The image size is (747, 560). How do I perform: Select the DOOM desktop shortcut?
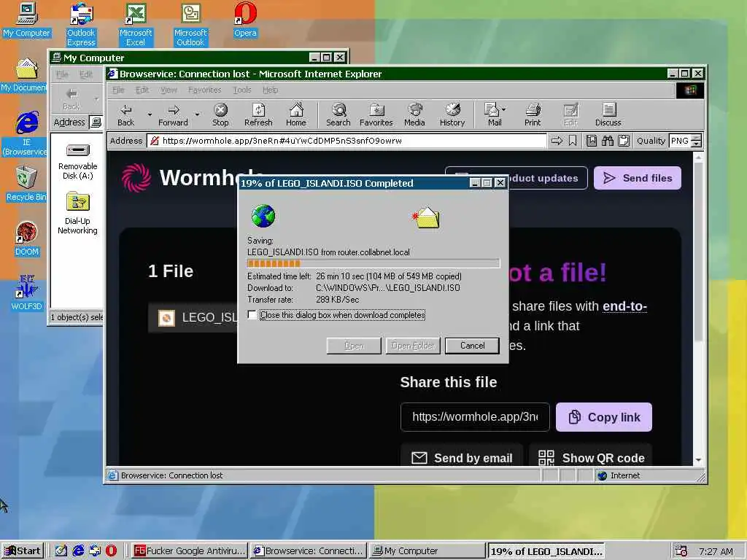pos(27,239)
